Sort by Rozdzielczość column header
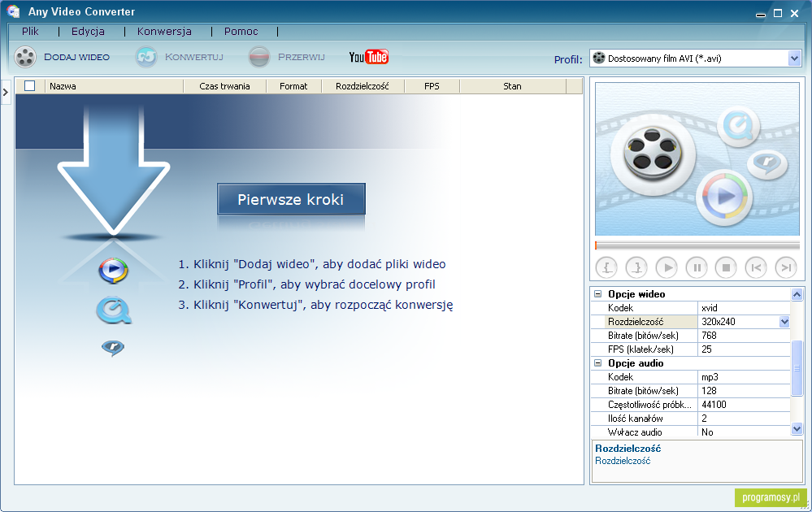Image resolution: width=812 pixels, height=512 pixels. click(x=363, y=86)
